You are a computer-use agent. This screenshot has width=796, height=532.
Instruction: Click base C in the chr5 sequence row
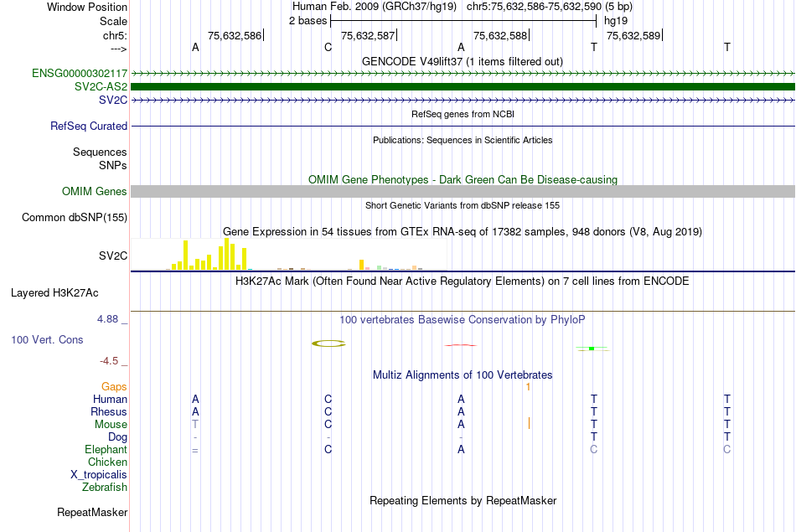coord(328,47)
